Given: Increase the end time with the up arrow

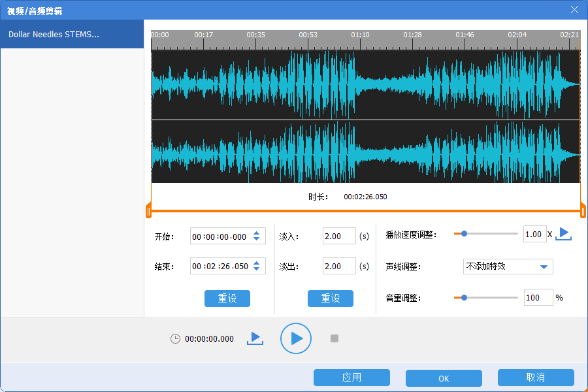Looking at the screenshot, I should click(x=257, y=263).
